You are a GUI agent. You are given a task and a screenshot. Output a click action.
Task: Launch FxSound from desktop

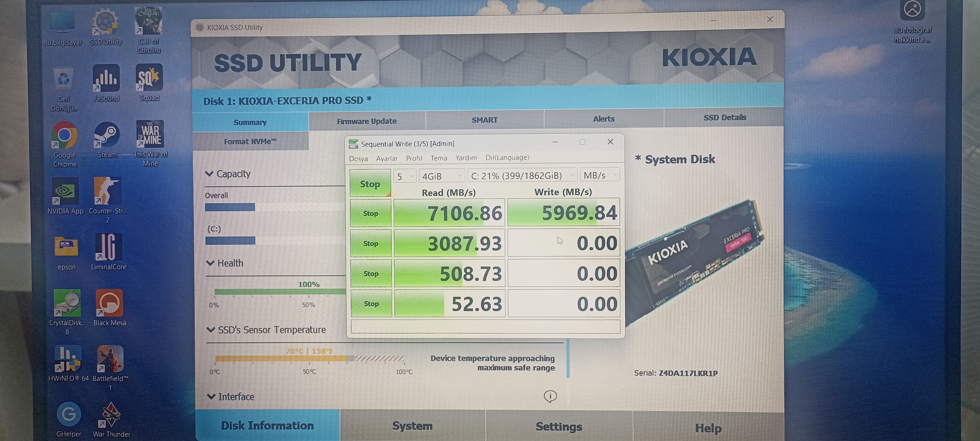pos(106,83)
